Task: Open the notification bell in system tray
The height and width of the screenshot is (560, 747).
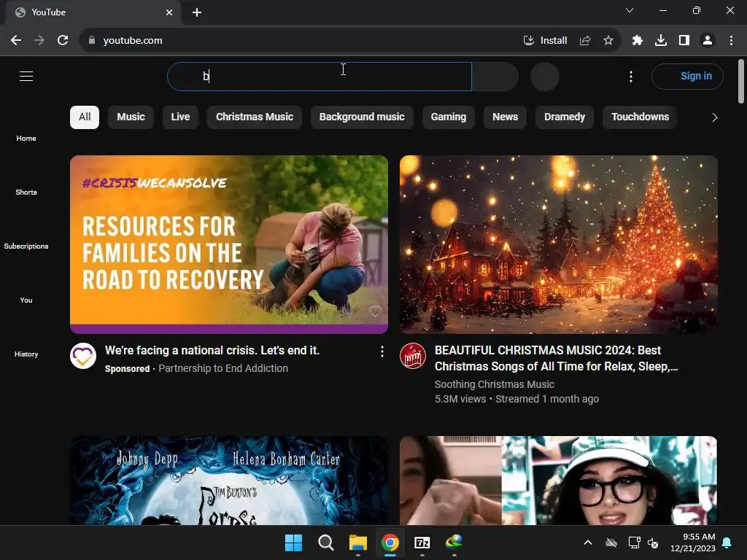Action: (x=727, y=542)
